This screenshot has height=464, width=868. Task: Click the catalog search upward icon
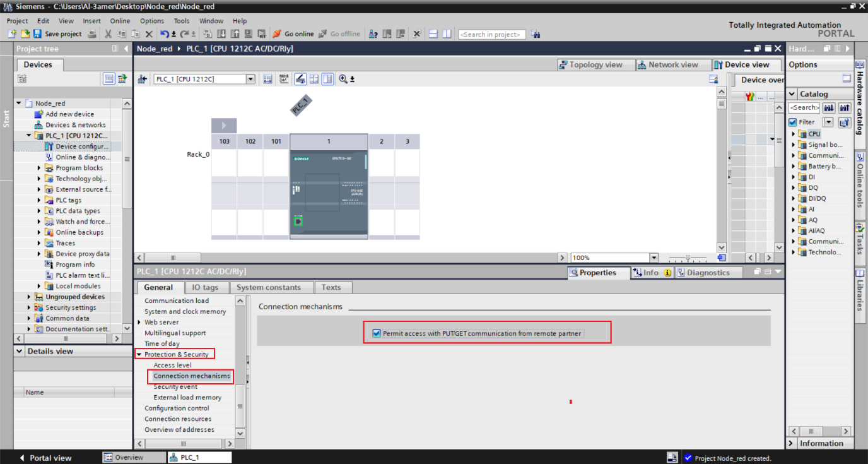pos(844,108)
